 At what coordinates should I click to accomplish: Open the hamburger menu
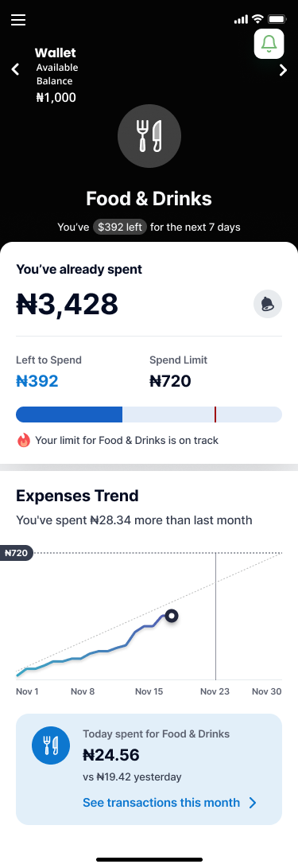pyautogui.click(x=18, y=20)
